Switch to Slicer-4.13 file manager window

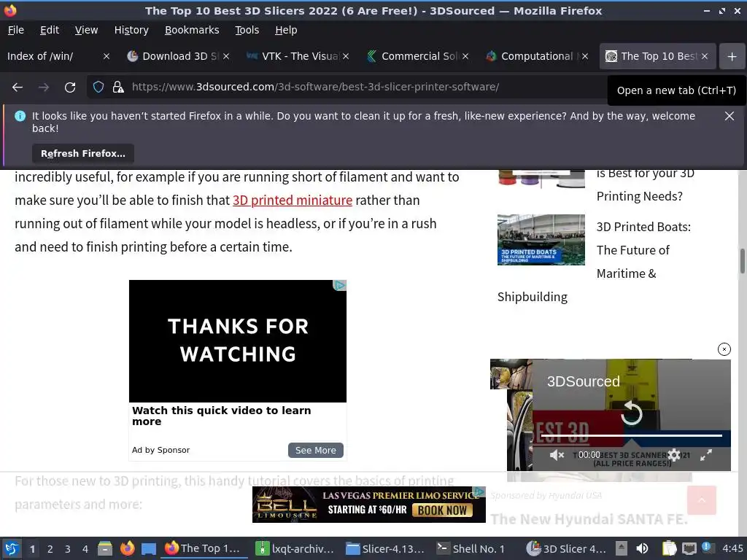[386, 548]
